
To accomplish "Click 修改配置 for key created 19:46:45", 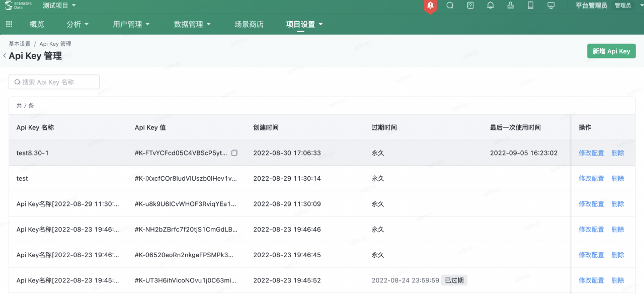I will (x=591, y=255).
